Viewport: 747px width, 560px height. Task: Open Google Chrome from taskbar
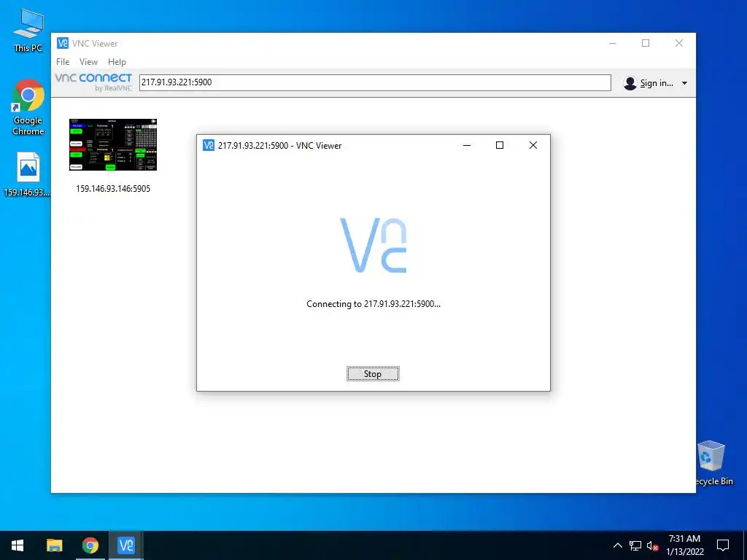(x=90, y=545)
